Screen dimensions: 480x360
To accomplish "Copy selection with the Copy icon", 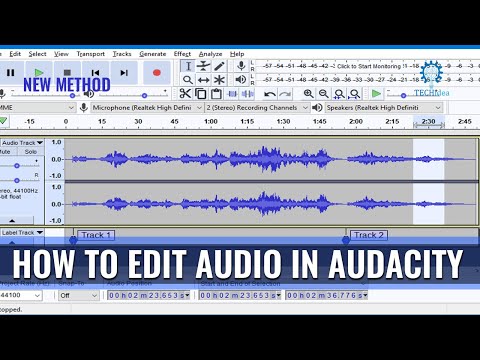I will (x=201, y=94).
